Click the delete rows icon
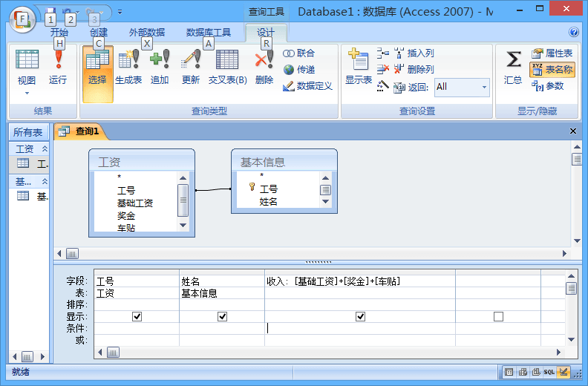 383,69
